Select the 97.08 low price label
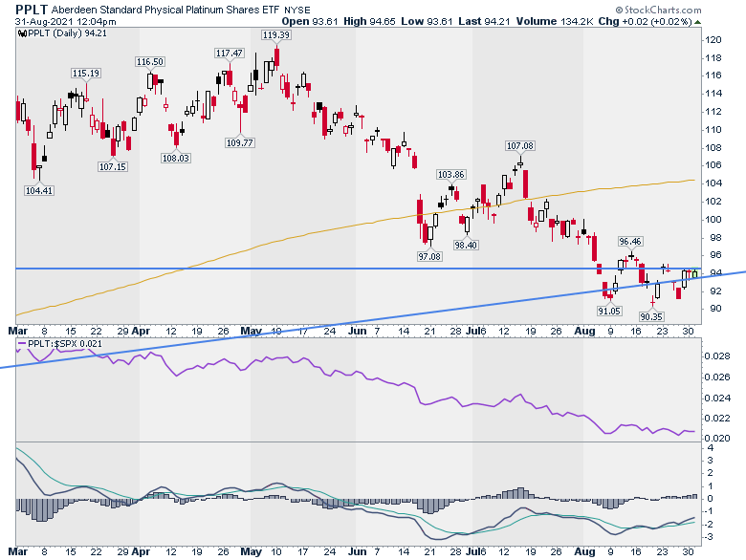Screen dimensions: 746x560 point(429,257)
